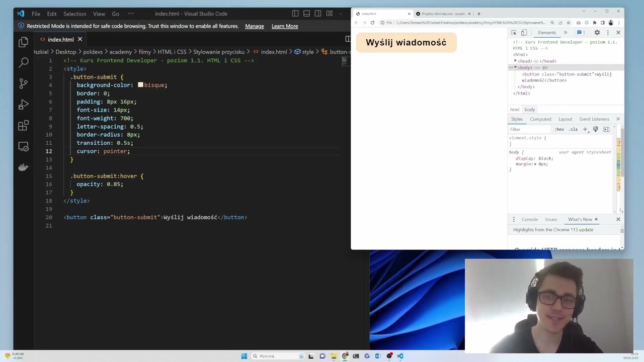Click Manage link in Restricted Mode banner
644x362 pixels.
click(x=255, y=26)
